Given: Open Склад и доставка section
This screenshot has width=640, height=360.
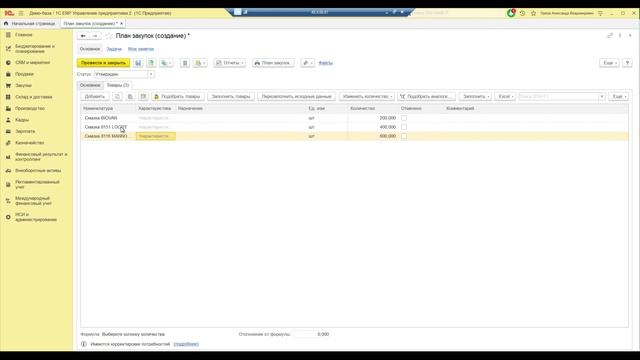Looking at the screenshot, I should click(x=33, y=97).
